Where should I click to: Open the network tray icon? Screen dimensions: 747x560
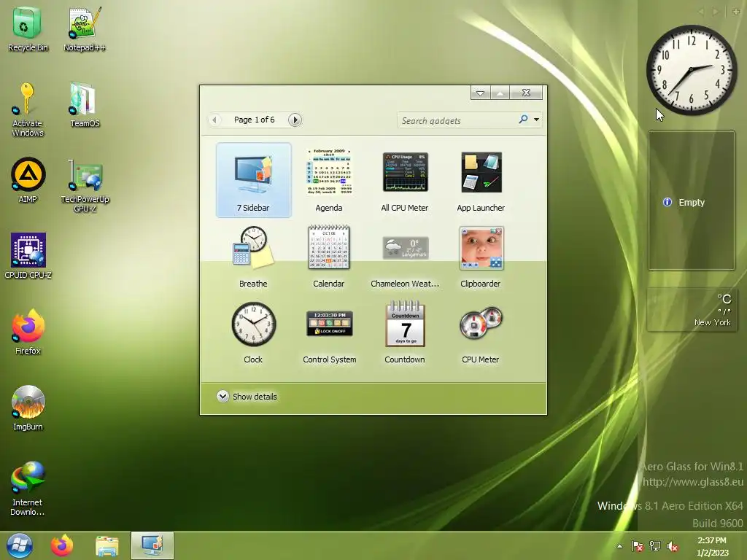point(655,546)
